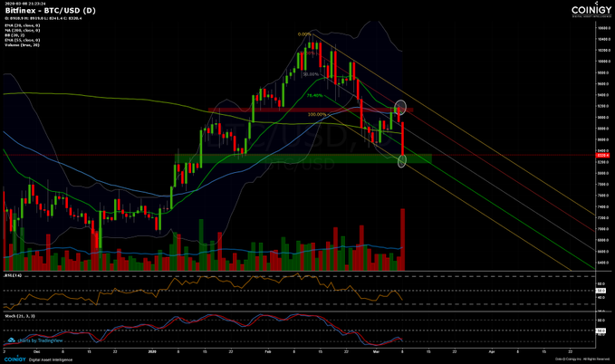The height and width of the screenshot is (364, 615).
Task: Click the 100.00% Fibonacci level label
Action: [x=317, y=114]
